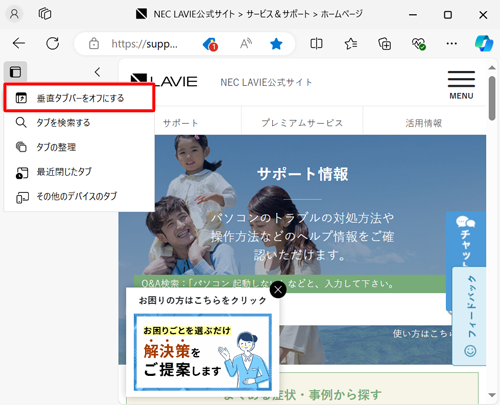Image resolution: width=500 pixels, height=405 pixels.
Task: Click the 解決策をご提案します banner
Action: 203,352
